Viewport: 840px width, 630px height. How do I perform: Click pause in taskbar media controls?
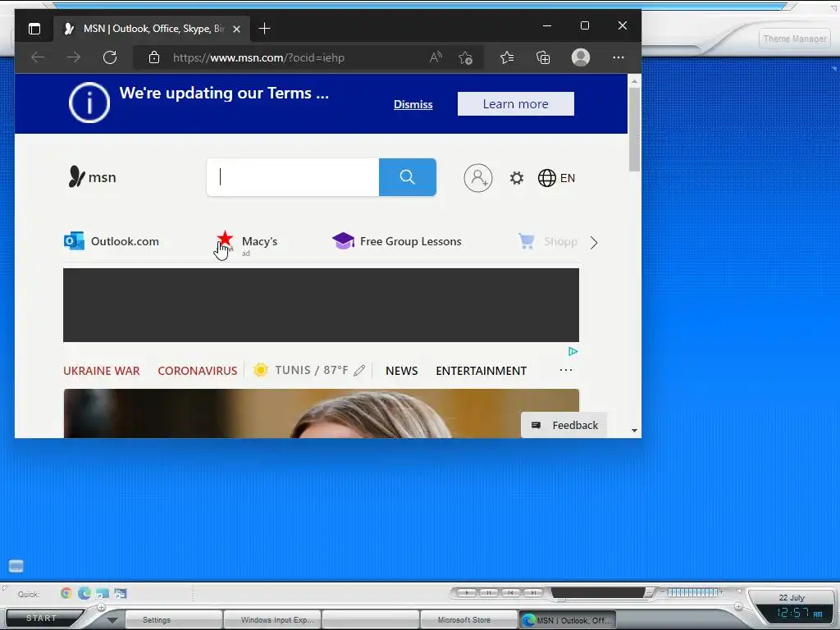click(x=489, y=592)
